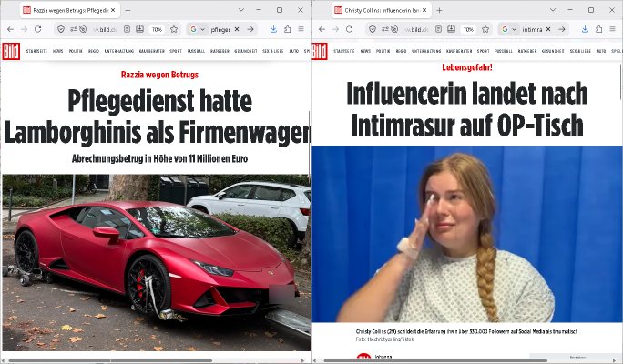Open Downloads in the Christy Collins window

[585, 29]
